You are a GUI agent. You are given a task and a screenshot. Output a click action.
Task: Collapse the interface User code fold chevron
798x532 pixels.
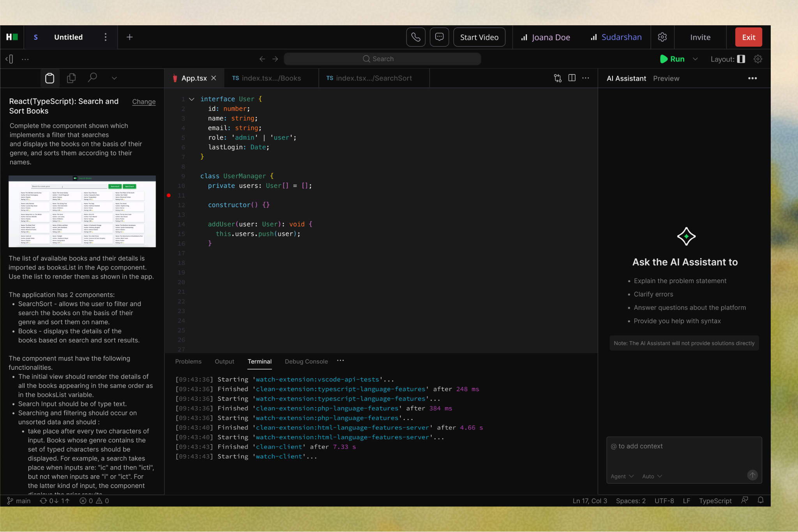point(192,99)
